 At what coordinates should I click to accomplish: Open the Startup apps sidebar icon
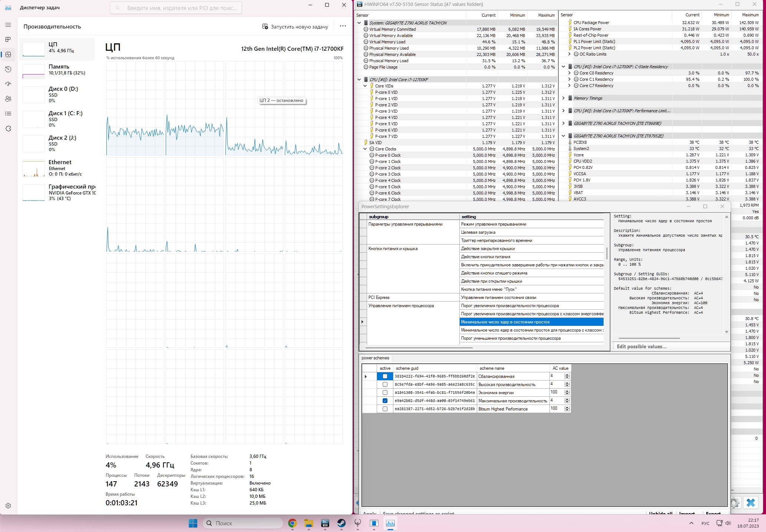(8, 84)
